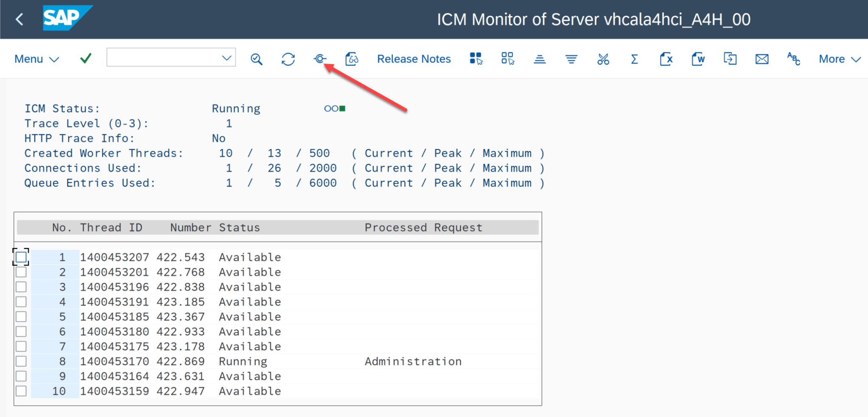Open the Menu item in the top bar
This screenshot has height=417, width=868.
click(x=28, y=59)
